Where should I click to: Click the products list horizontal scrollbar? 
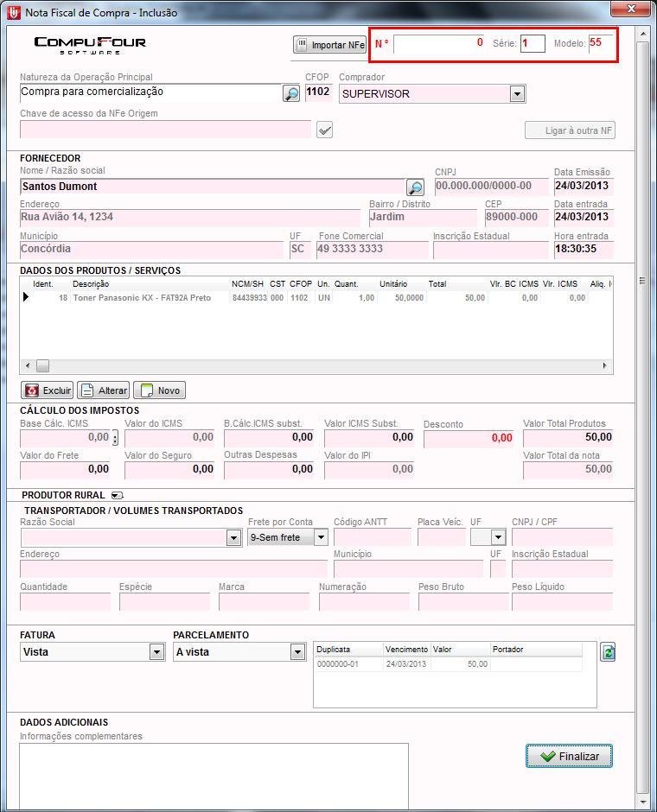click(316, 365)
